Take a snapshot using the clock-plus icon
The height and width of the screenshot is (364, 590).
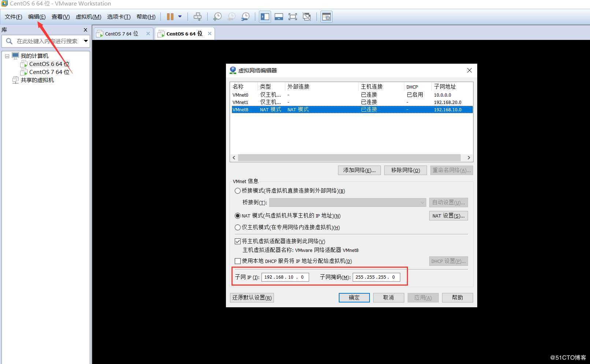[217, 16]
